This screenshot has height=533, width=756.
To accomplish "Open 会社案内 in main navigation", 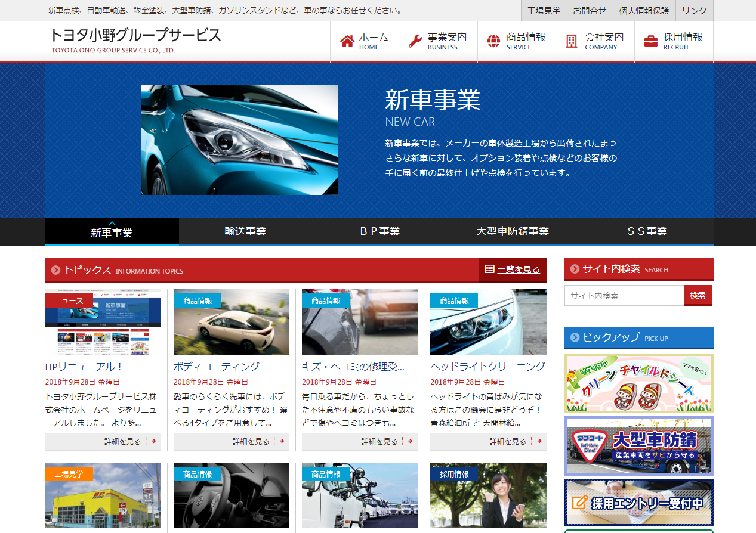I will [x=595, y=41].
